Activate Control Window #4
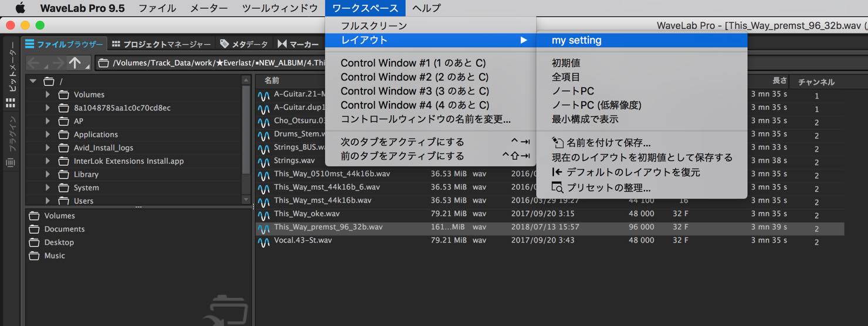Viewport: 868px width, 326px height. pyautogui.click(x=430, y=105)
